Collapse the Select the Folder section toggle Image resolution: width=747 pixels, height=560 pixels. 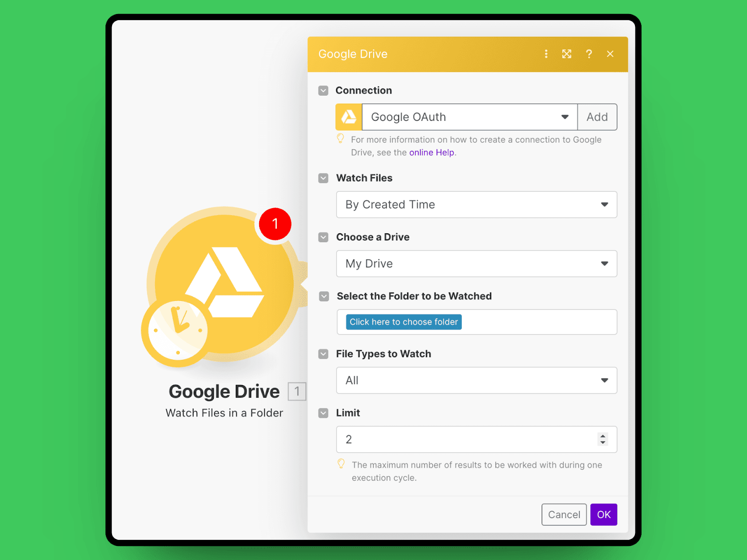pos(324,296)
